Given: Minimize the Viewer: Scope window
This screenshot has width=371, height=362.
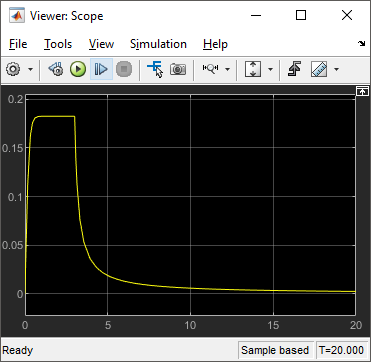Looking at the screenshot, I should coord(256,15).
